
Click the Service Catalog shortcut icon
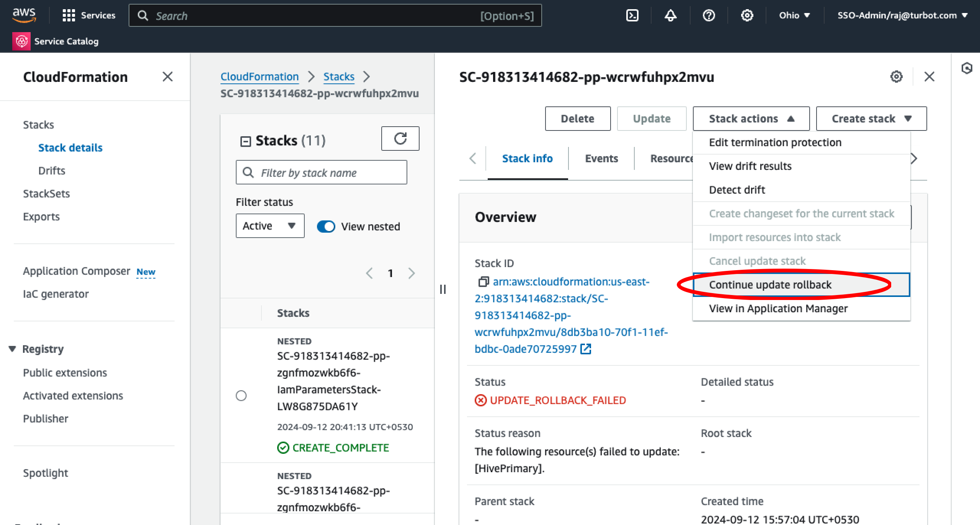tap(21, 41)
